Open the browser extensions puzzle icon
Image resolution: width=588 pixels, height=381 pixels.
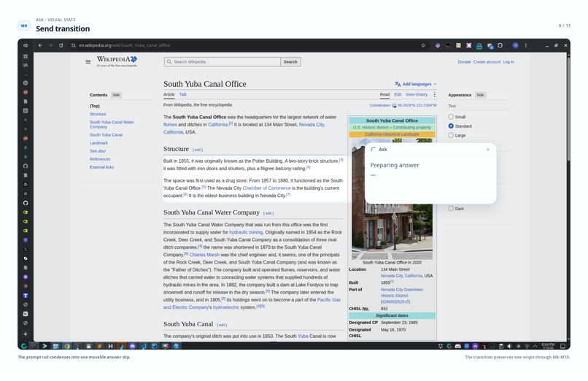[500, 45]
